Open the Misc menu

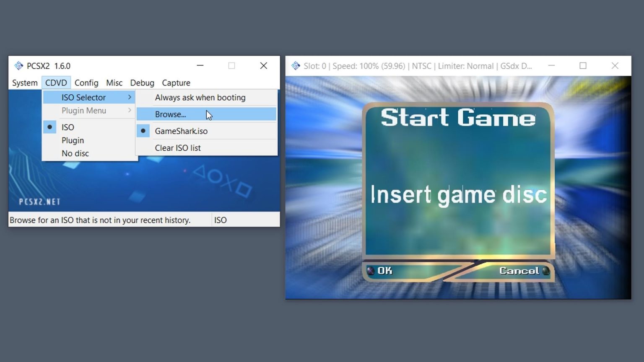[x=114, y=83]
